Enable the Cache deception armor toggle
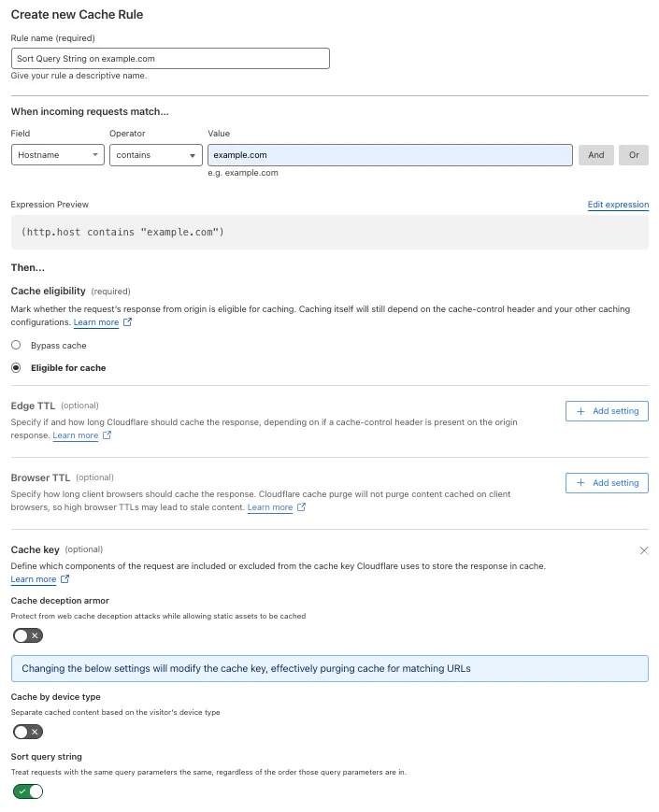Image resolution: width=659 pixels, height=812 pixels. pos(27,635)
